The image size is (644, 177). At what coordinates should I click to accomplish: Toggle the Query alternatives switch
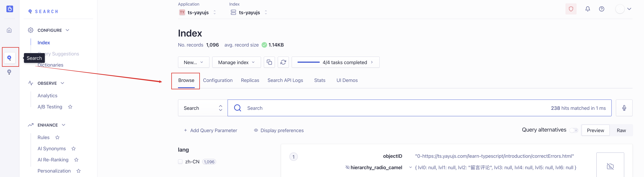(574, 130)
